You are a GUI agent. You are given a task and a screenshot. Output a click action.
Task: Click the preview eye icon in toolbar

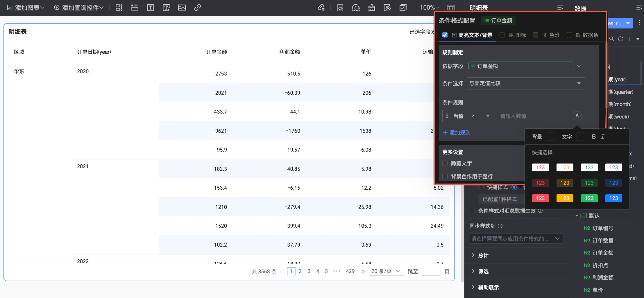pyautogui.click(x=387, y=8)
